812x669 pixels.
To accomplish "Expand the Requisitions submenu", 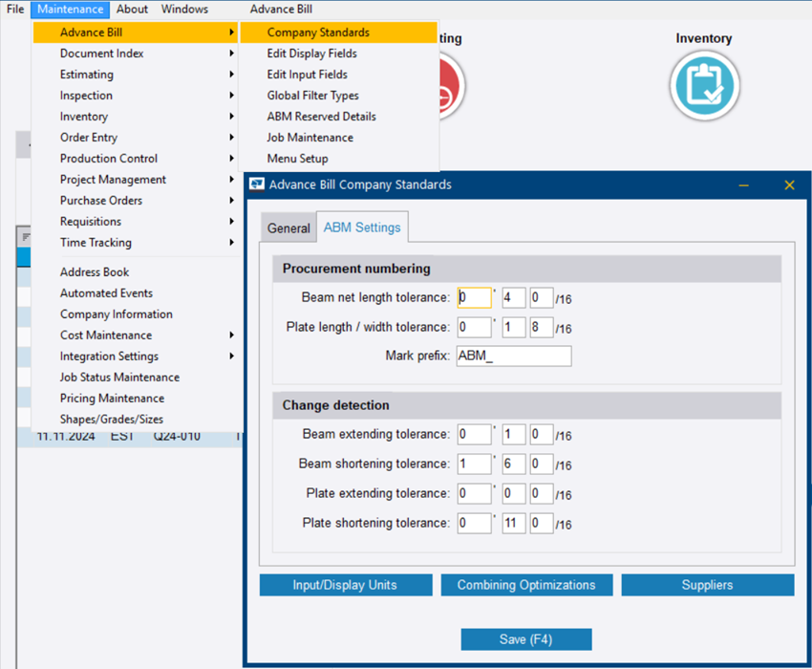I will tap(231, 222).
